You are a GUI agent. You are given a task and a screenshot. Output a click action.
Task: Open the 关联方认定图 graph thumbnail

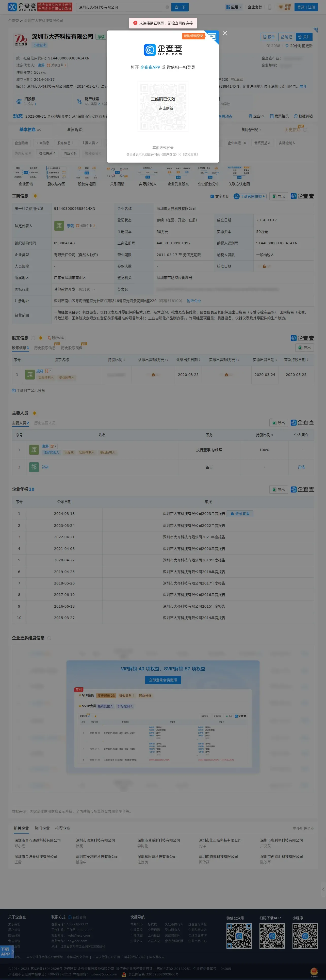[239, 176]
